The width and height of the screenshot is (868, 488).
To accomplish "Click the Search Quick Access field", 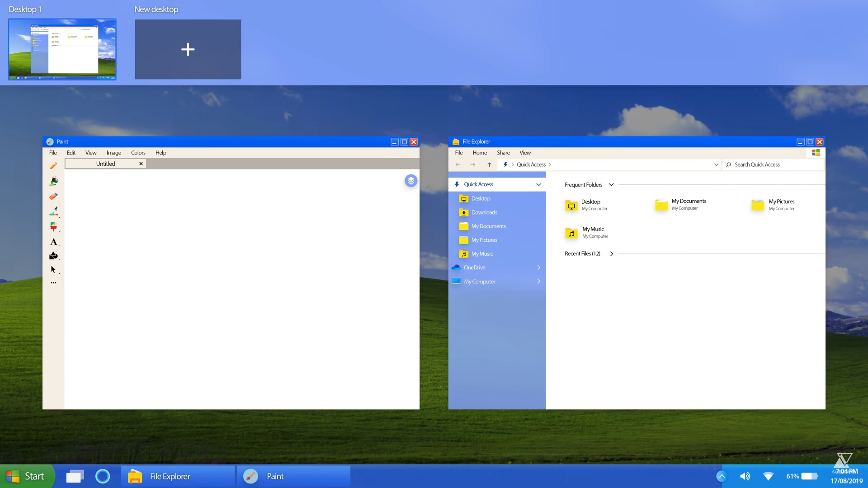I will pyautogui.click(x=773, y=164).
